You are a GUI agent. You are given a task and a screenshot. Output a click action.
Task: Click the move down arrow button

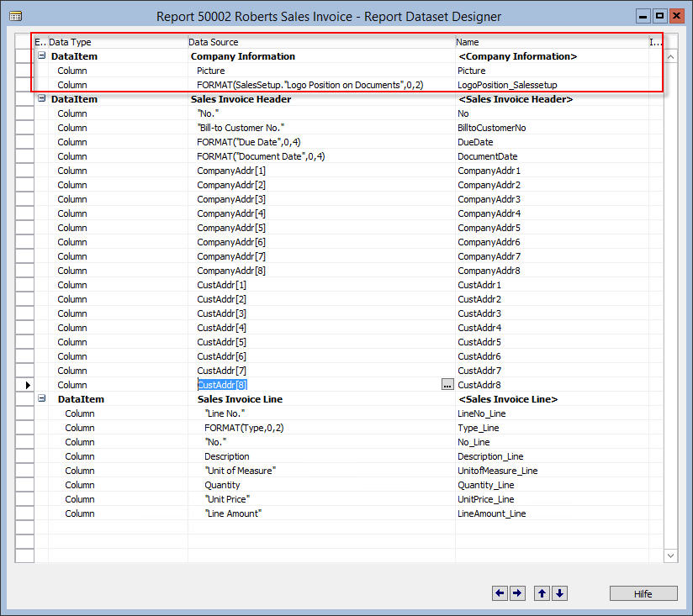pos(559,593)
